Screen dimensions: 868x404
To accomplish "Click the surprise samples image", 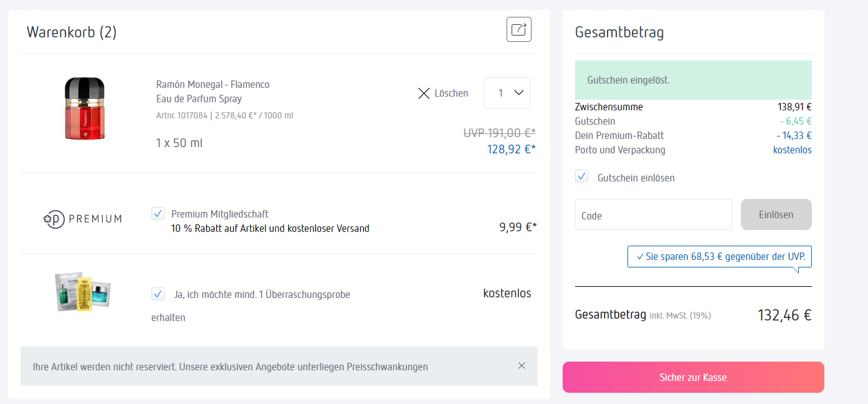I will (x=82, y=291).
